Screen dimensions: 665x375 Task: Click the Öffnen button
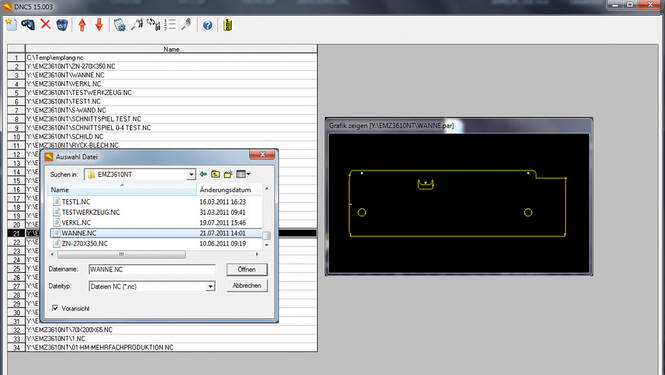tap(247, 269)
